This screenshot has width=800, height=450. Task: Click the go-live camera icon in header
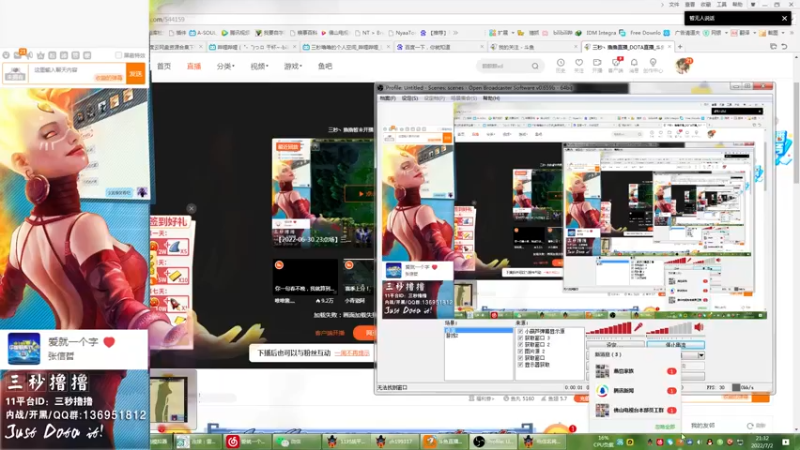pos(597,63)
